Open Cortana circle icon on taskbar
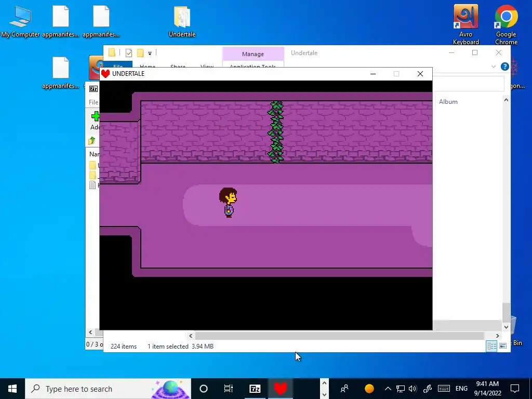 (204, 389)
